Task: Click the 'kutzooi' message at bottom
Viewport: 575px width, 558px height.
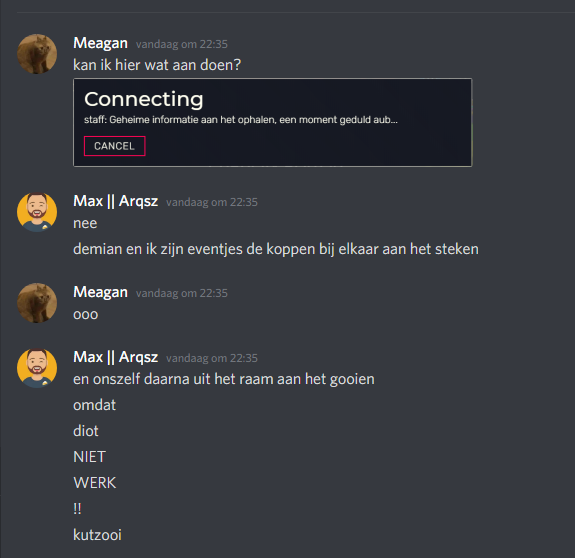Action: (97, 535)
